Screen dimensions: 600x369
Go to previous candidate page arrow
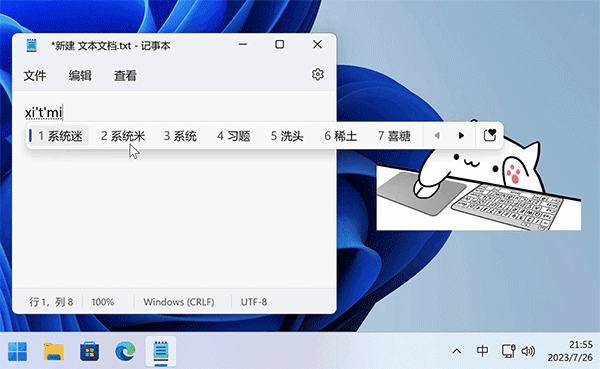[437, 136]
